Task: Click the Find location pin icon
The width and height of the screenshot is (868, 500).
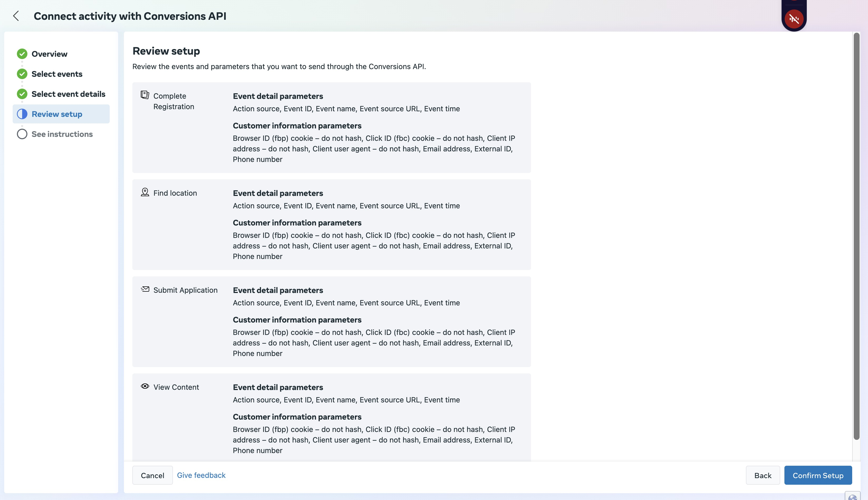Action: (145, 192)
